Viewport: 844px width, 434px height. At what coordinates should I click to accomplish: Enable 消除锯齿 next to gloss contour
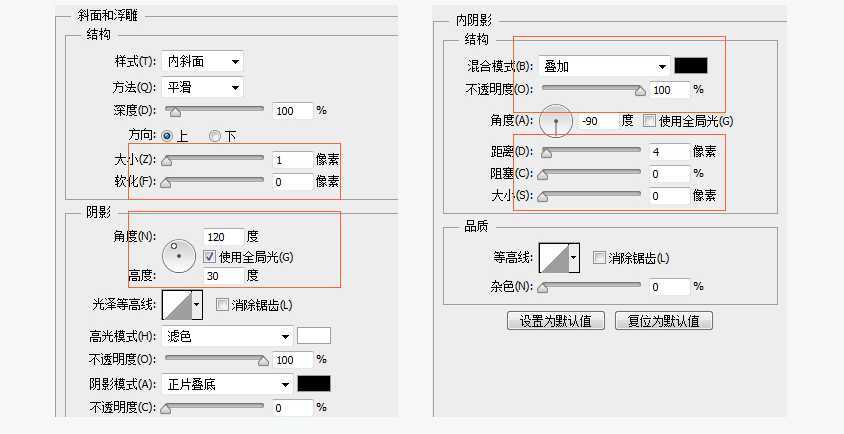[223, 304]
